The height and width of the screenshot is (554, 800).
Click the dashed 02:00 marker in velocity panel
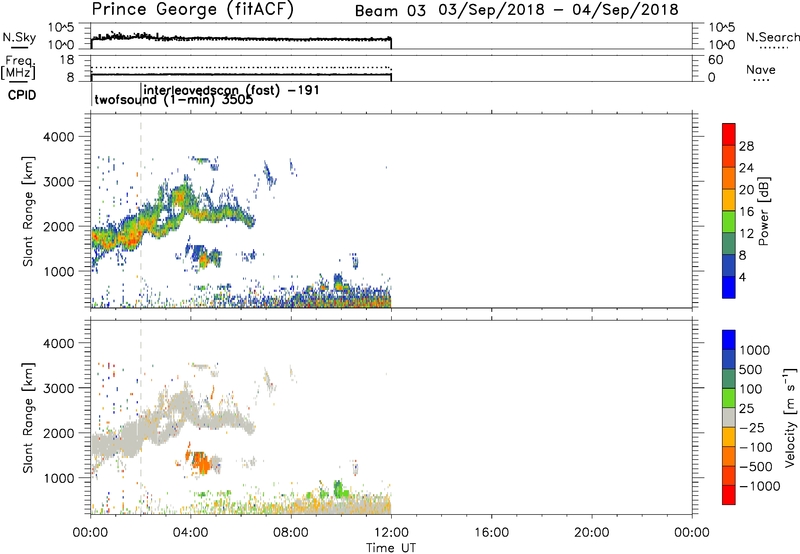[x=141, y=417]
